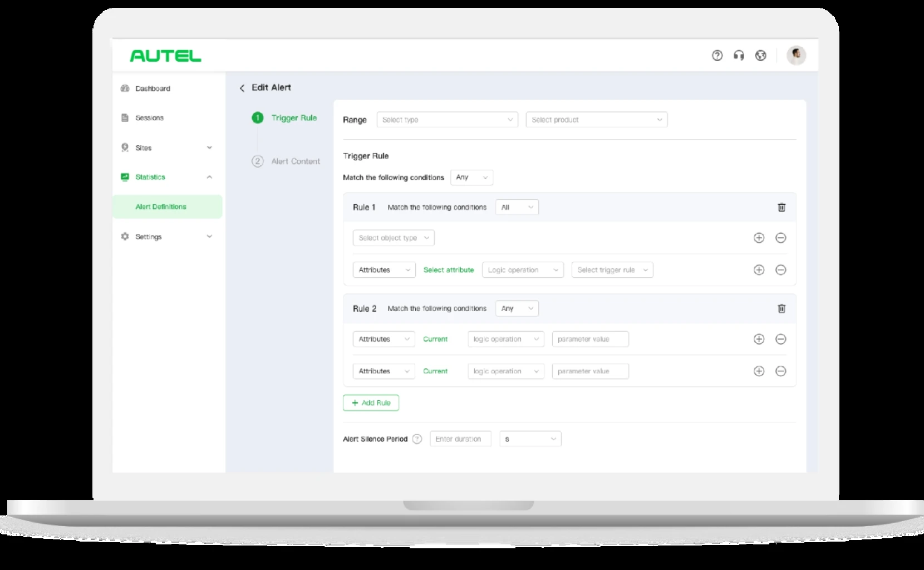
Task: Delete Rule 1 with trash icon
Action: (x=782, y=207)
